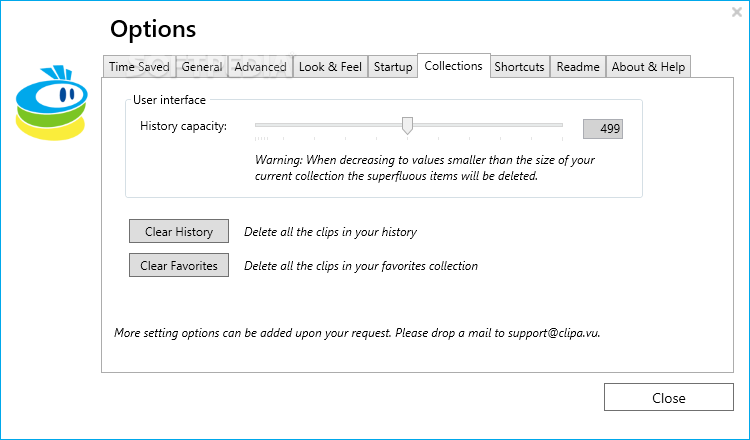
Task: Open the General tab
Action: 202,66
